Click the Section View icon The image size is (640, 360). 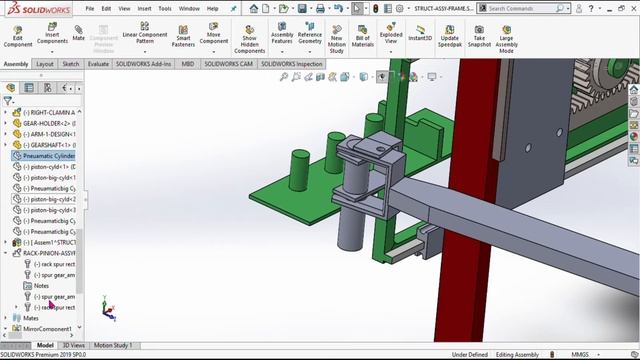[x=320, y=76]
